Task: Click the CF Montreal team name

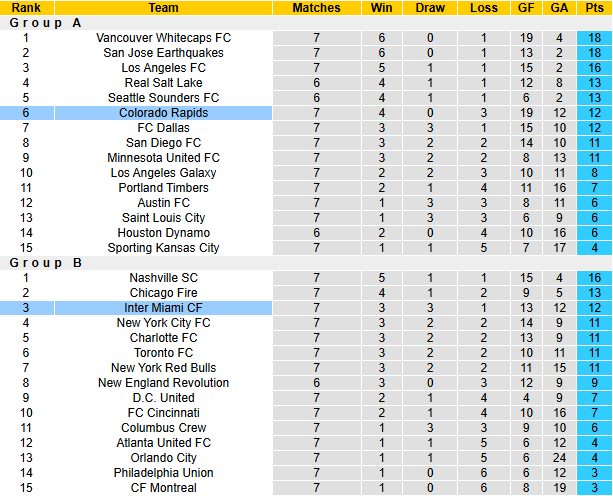Action: [163, 488]
